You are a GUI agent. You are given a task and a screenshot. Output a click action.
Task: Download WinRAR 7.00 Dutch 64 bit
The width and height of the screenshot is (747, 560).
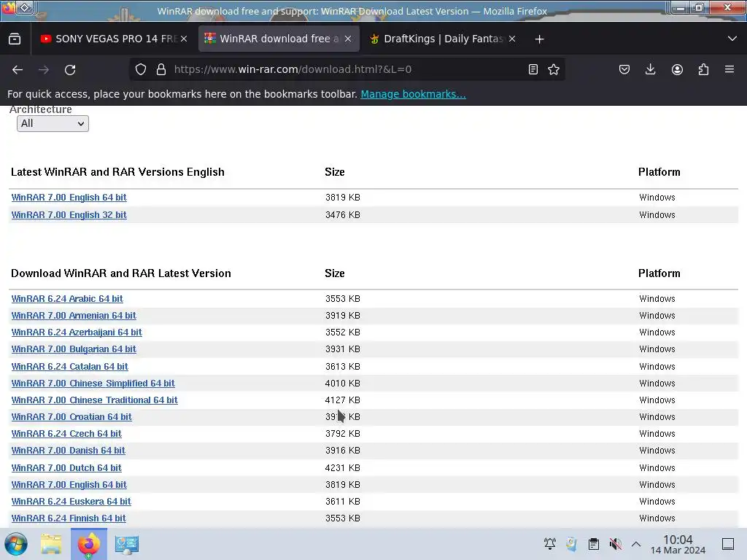[66, 467]
